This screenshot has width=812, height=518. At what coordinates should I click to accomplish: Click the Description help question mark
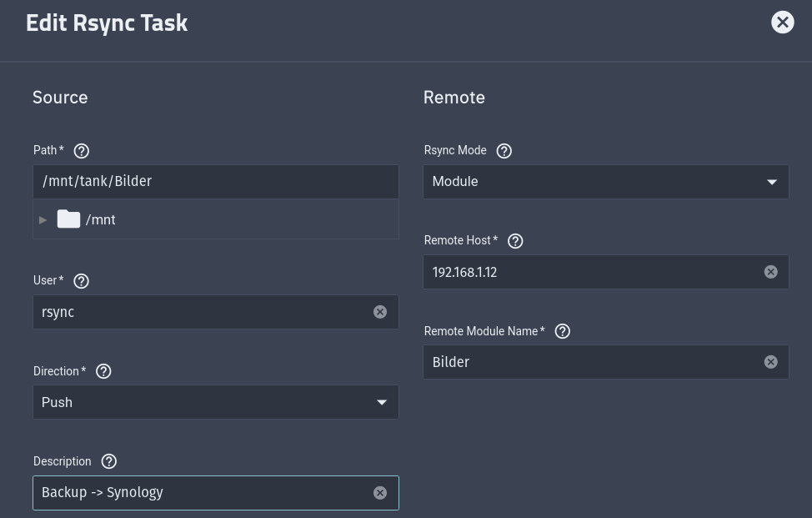click(108, 461)
